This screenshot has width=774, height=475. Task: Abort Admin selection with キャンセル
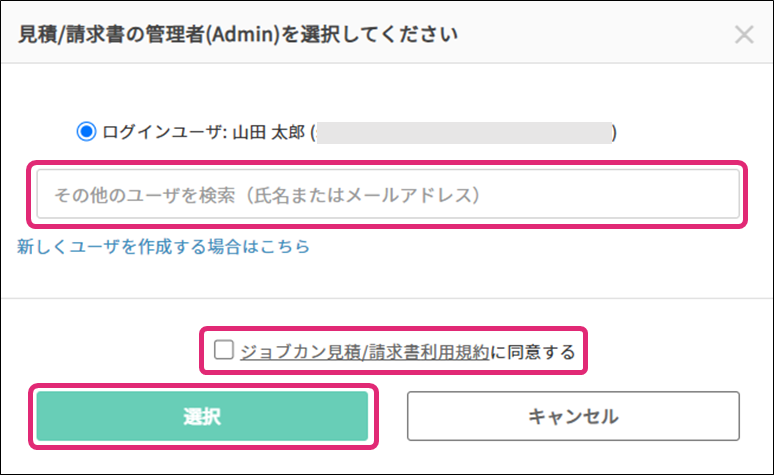(573, 416)
